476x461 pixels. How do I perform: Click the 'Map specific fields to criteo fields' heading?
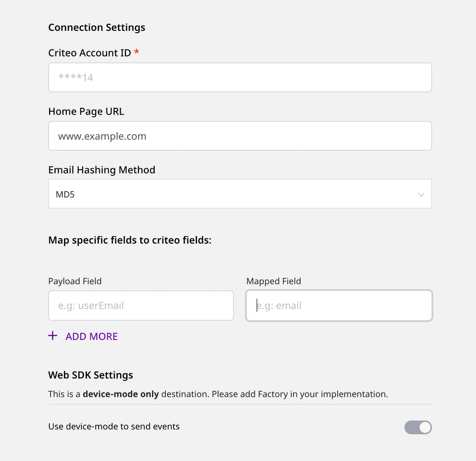[130, 240]
